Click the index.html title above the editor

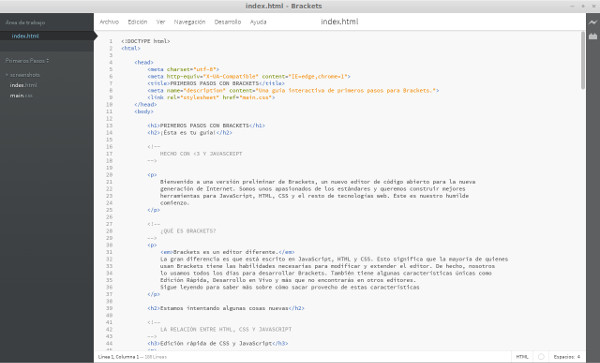pyautogui.click(x=339, y=22)
